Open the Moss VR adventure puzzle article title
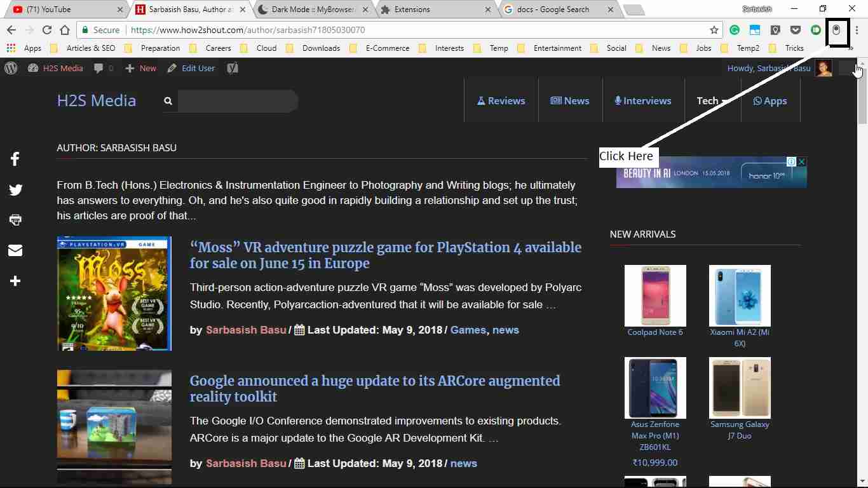This screenshot has width=868, height=488. (386, 255)
